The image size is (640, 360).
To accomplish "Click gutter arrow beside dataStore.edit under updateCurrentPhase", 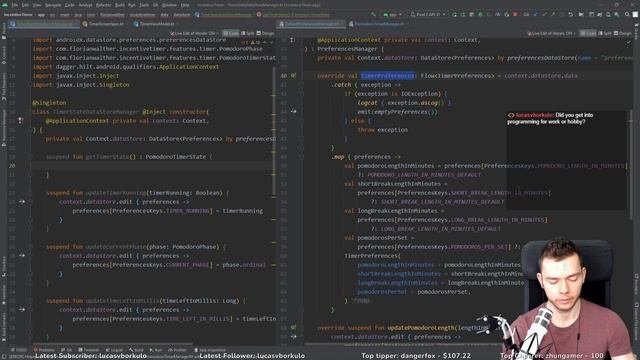I will click(x=22, y=256).
